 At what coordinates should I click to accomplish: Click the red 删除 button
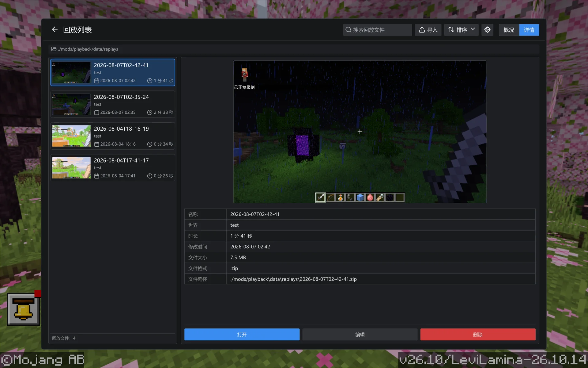click(x=478, y=335)
